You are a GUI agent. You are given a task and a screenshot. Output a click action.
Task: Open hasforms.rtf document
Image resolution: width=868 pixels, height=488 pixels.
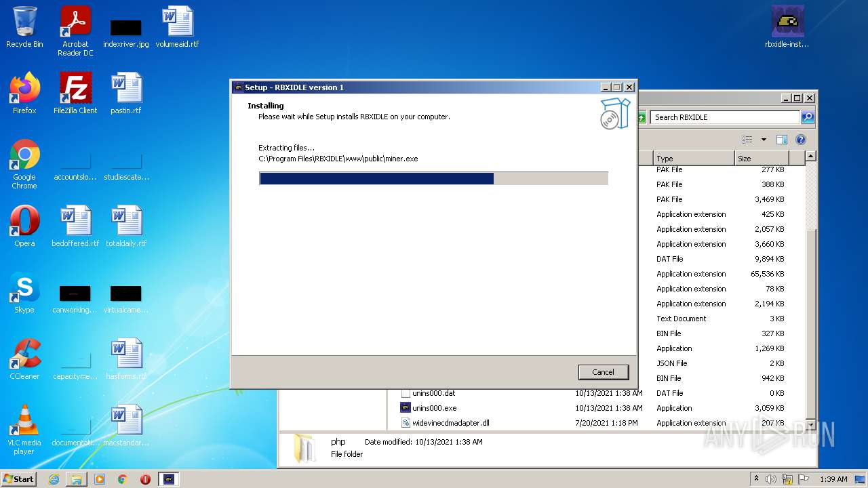[x=126, y=359]
